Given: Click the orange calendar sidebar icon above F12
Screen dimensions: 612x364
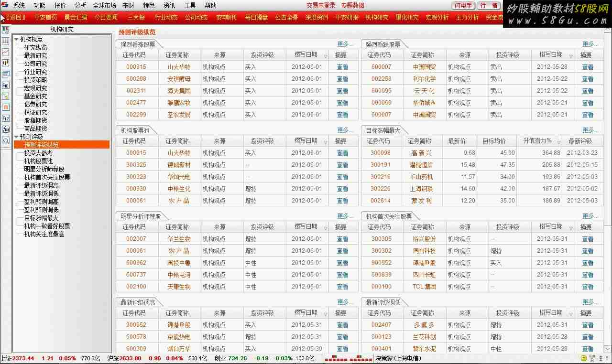Looking at the screenshot, I should click(x=6, y=107).
